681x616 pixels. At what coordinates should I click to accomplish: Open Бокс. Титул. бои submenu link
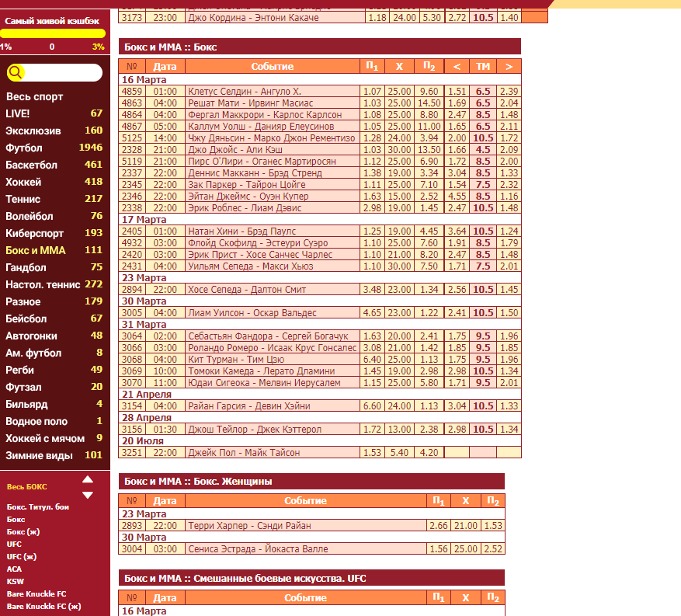pos(38,507)
